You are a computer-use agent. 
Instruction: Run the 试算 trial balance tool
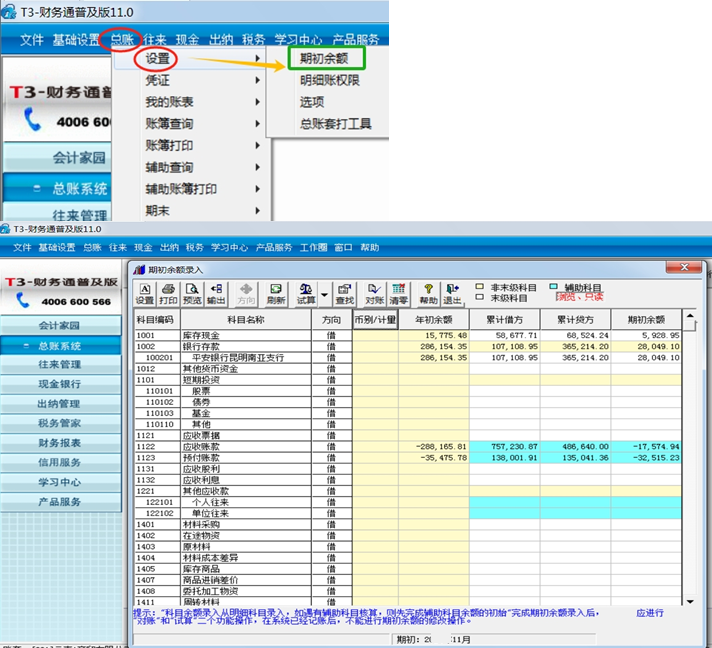click(x=306, y=293)
